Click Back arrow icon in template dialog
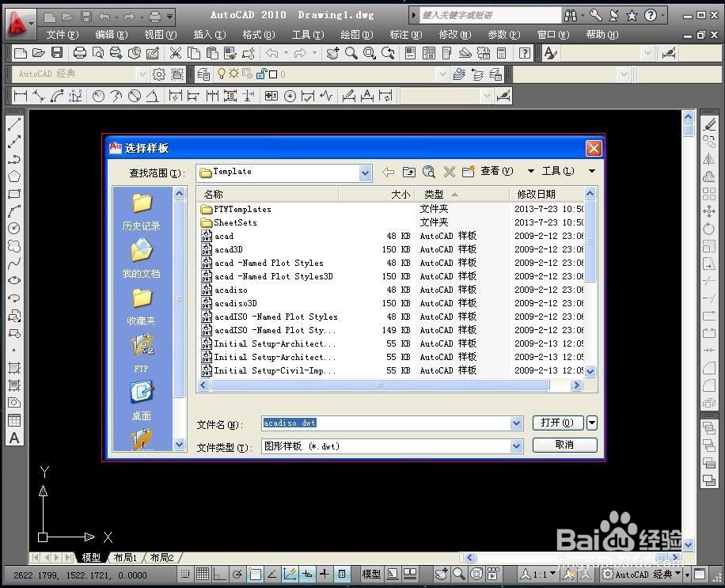This screenshot has width=725, height=588. tap(389, 172)
